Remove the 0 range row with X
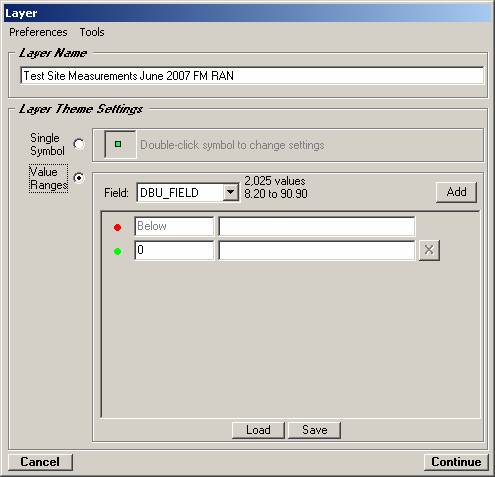The width and height of the screenshot is (495, 477). pos(429,250)
